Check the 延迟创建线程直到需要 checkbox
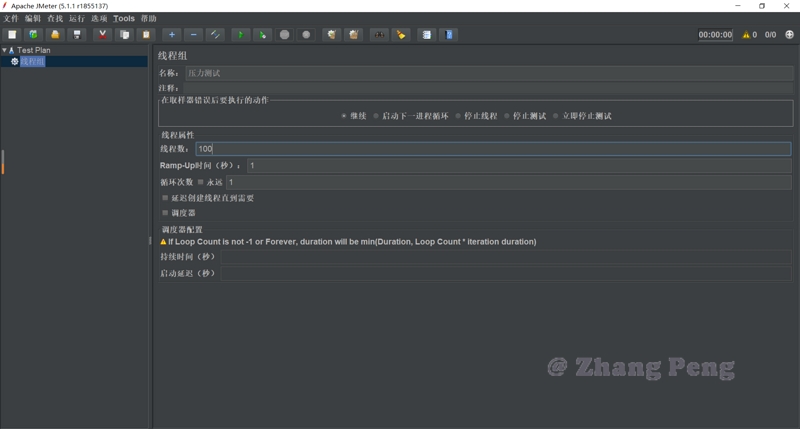 pos(166,198)
